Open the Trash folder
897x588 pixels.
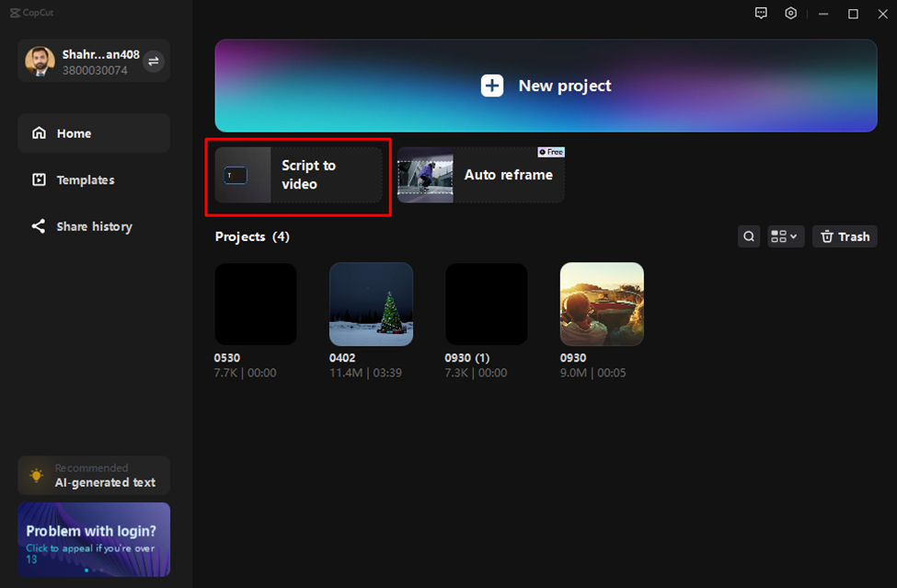pos(845,236)
